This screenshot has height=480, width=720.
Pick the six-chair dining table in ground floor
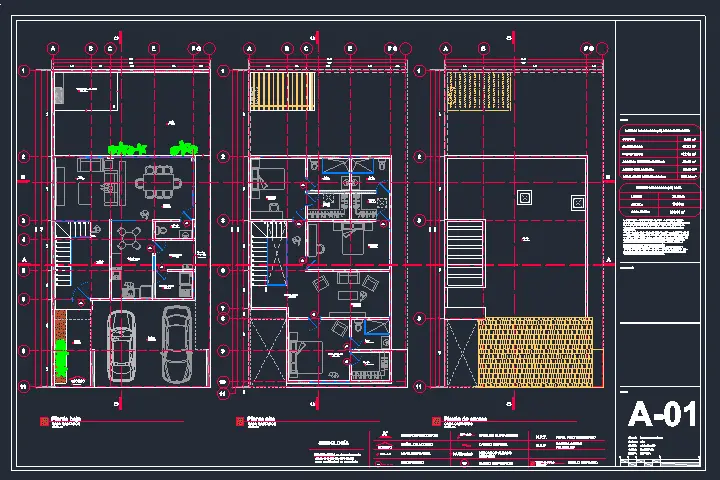pyautogui.click(x=158, y=182)
